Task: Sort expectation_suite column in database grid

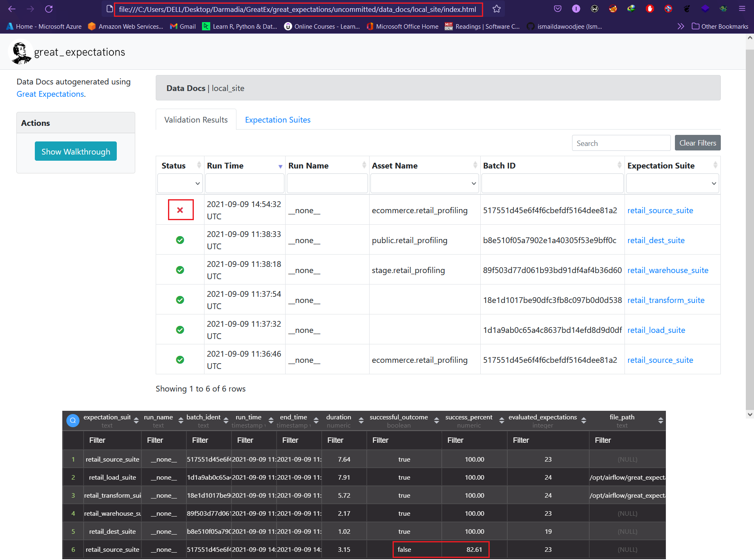Action: (x=136, y=421)
